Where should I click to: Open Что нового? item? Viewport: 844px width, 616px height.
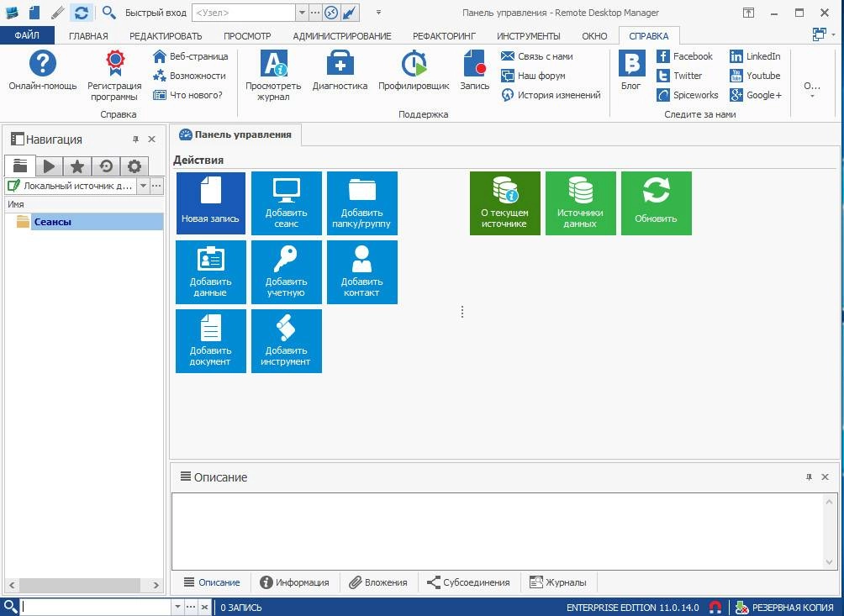[187, 95]
